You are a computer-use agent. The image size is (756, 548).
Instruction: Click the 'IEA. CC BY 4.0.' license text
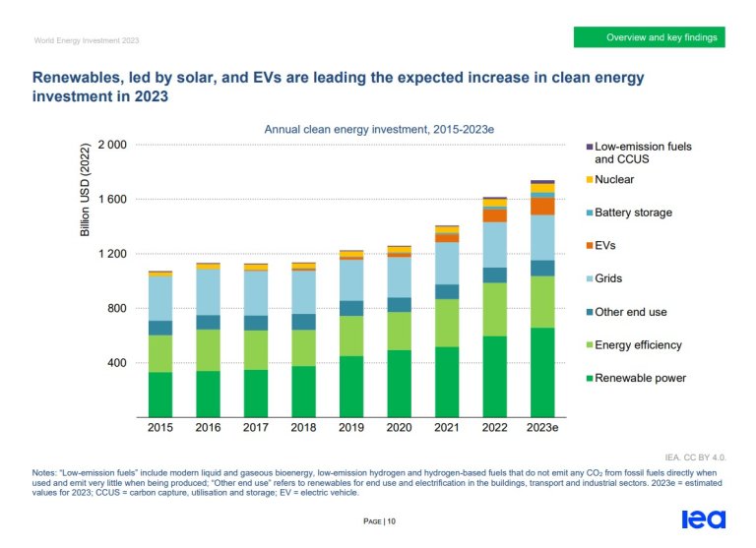point(695,457)
